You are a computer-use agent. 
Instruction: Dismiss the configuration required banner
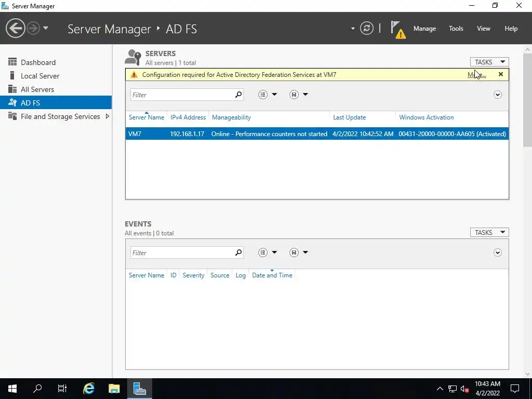click(x=500, y=74)
